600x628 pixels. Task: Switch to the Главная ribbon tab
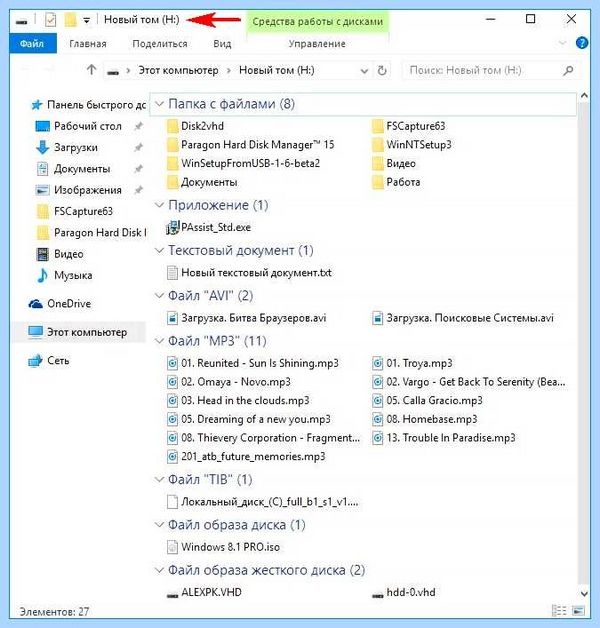click(x=88, y=44)
